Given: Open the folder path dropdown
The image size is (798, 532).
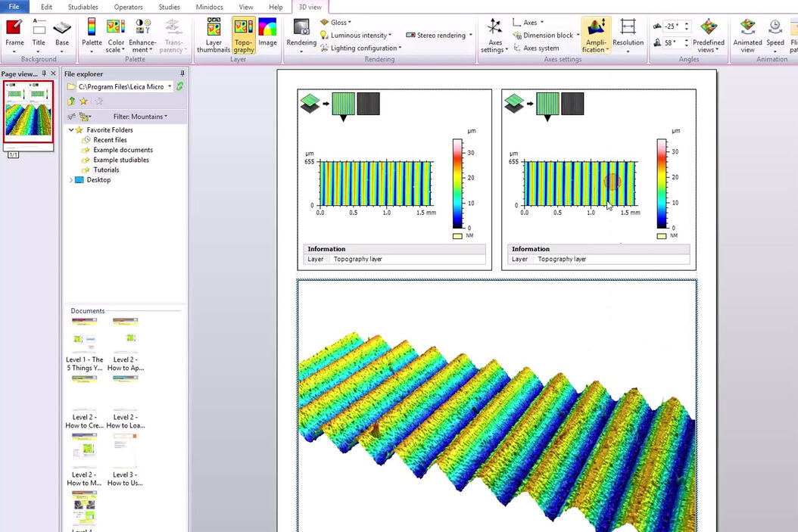Looking at the screenshot, I should [170, 86].
